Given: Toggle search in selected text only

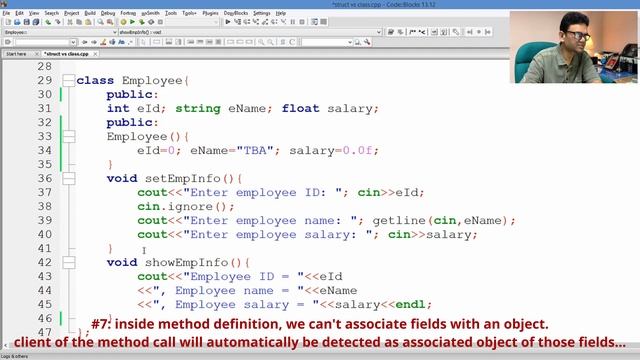Looking at the screenshot, I should point(112,42).
